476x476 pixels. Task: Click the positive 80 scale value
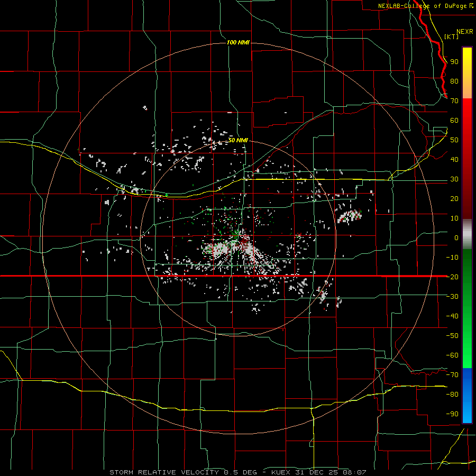point(454,81)
